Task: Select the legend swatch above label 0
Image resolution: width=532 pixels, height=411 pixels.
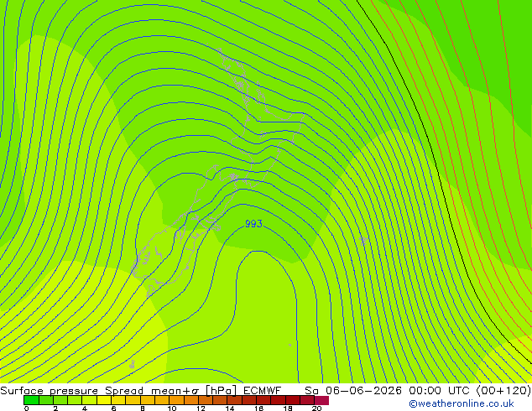Action: coord(31,400)
